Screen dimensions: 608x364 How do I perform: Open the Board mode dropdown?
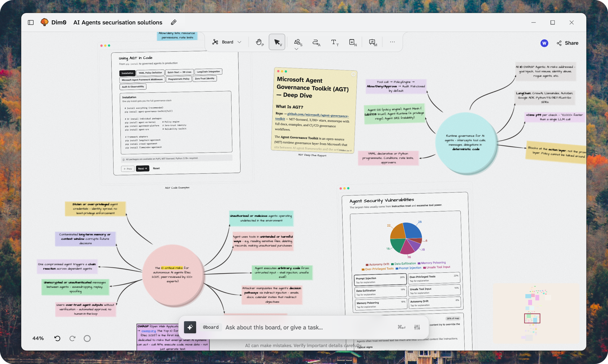click(227, 42)
